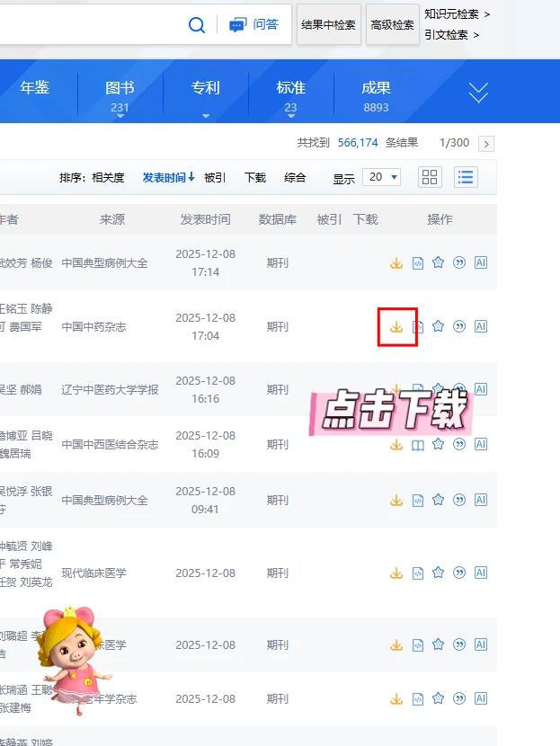This screenshot has height=746, width=560.
Task: Sort results by 发表时间
Action: pyautogui.click(x=168, y=178)
